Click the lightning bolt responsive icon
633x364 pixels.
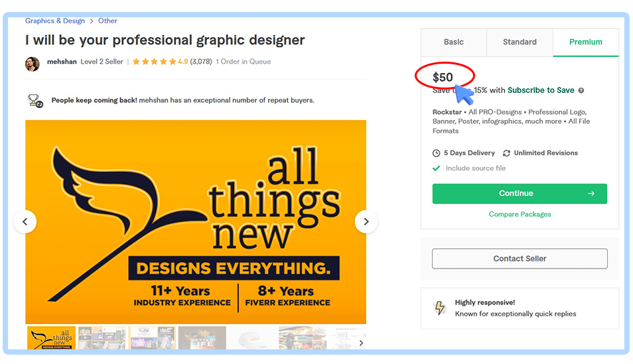pyautogui.click(x=439, y=308)
